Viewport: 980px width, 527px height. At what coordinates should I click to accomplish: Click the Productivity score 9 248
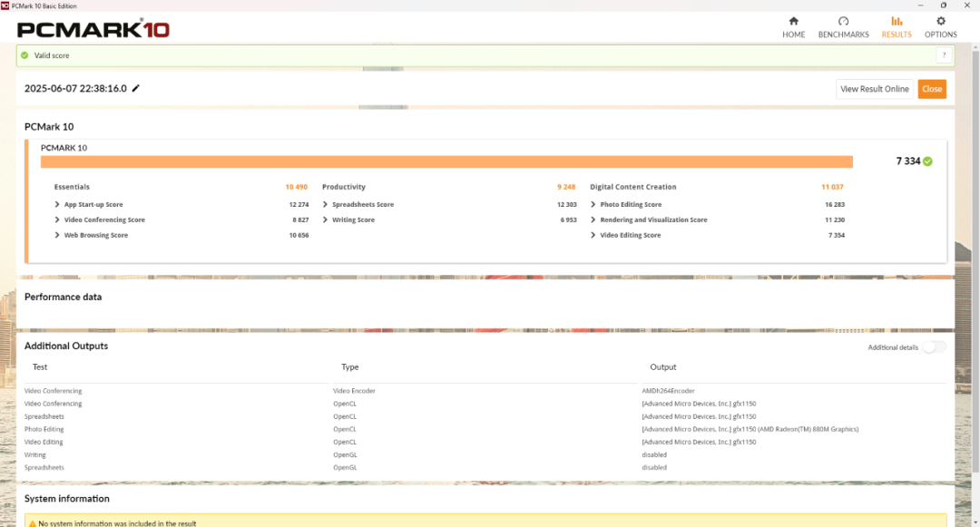click(566, 187)
